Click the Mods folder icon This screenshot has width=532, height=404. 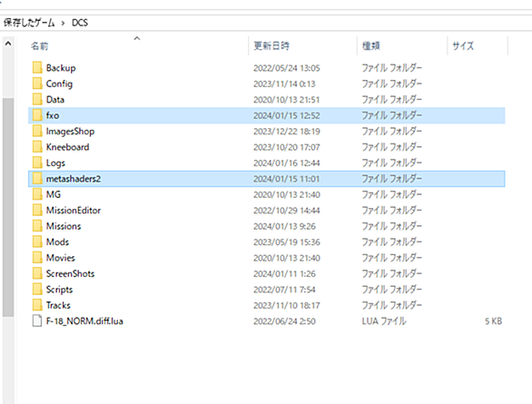[x=37, y=241]
